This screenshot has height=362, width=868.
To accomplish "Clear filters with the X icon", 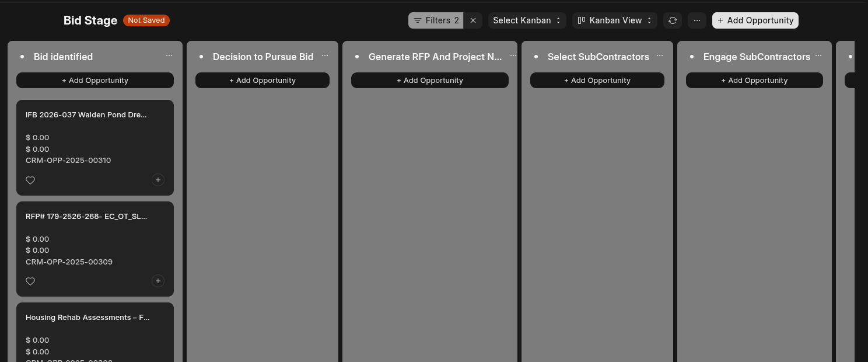I will click(x=473, y=20).
